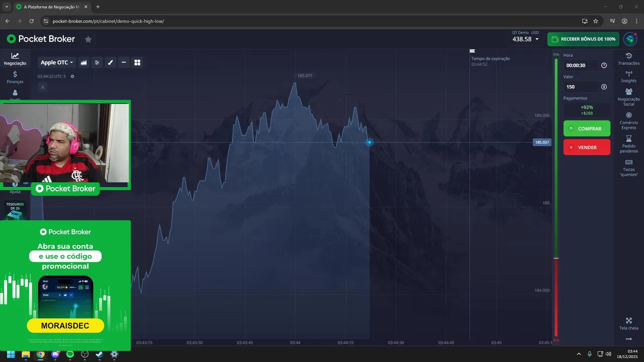Click the +92% payout value
The width and height of the screenshot is (644, 362).
587,107
